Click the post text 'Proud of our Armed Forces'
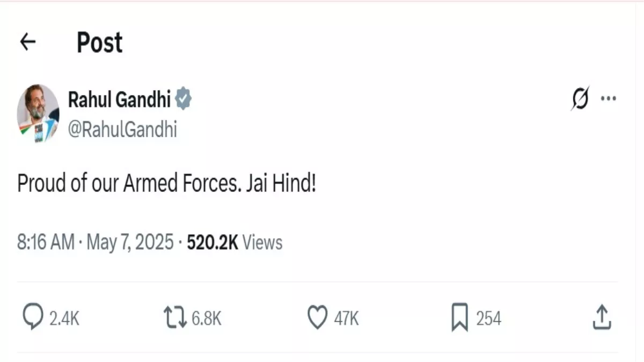 [x=166, y=184]
